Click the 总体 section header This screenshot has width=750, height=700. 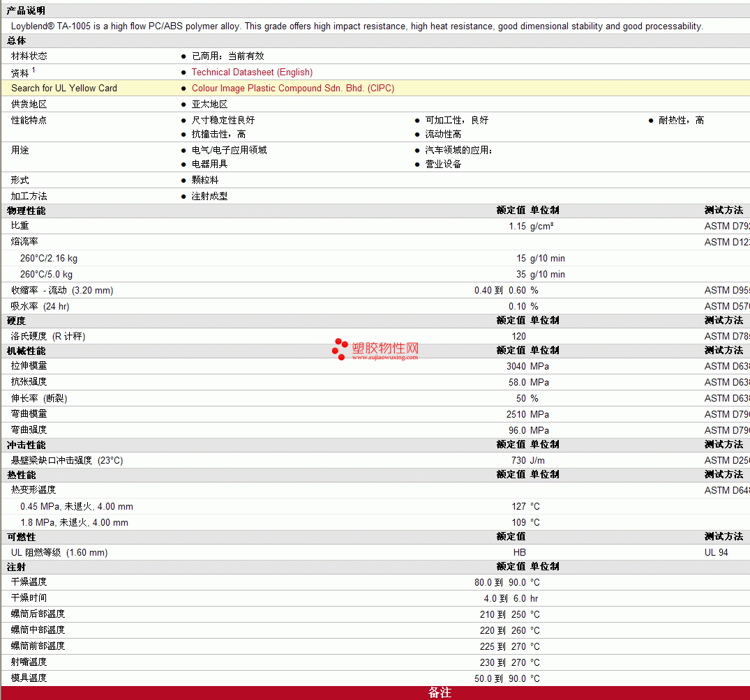pos(16,41)
